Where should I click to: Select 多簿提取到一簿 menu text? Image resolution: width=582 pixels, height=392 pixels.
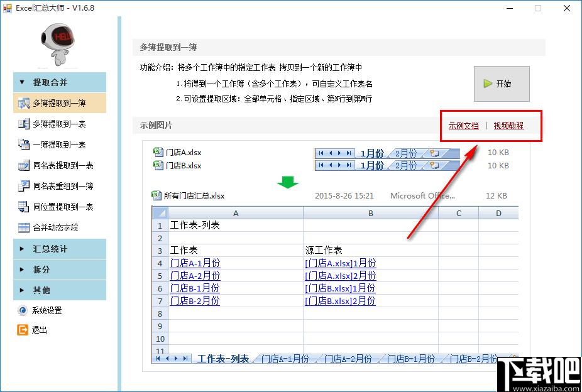click(59, 104)
